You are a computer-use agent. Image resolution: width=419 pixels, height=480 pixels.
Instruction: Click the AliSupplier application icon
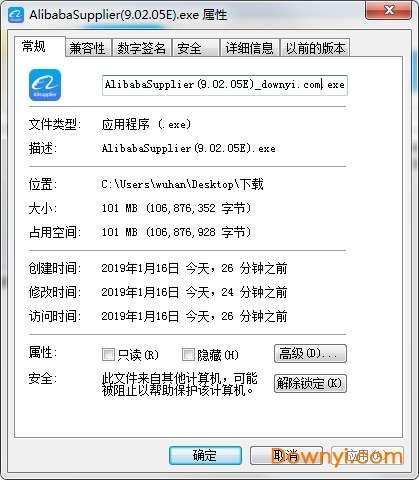point(45,85)
